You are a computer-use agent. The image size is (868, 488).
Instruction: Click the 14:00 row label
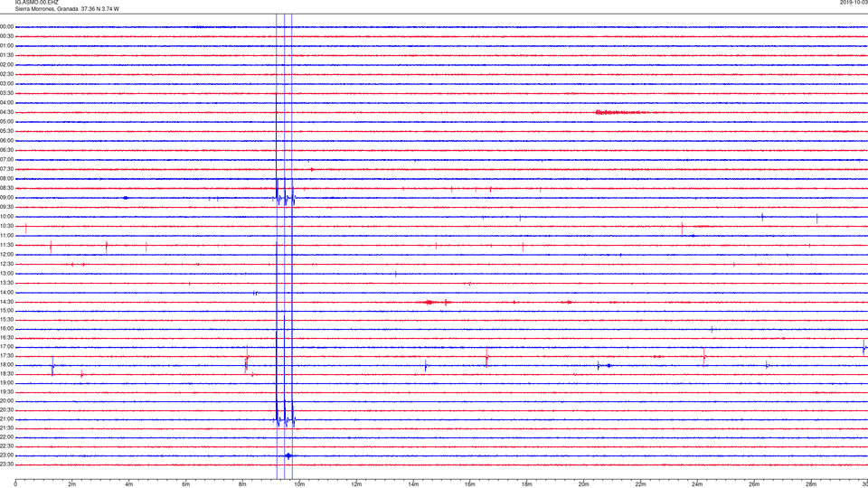point(7,292)
